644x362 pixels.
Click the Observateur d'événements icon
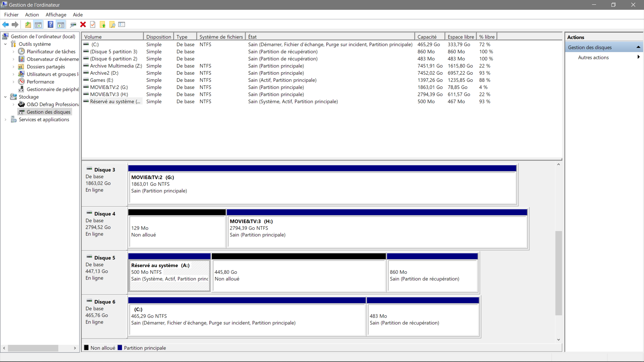(x=21, y=59)
